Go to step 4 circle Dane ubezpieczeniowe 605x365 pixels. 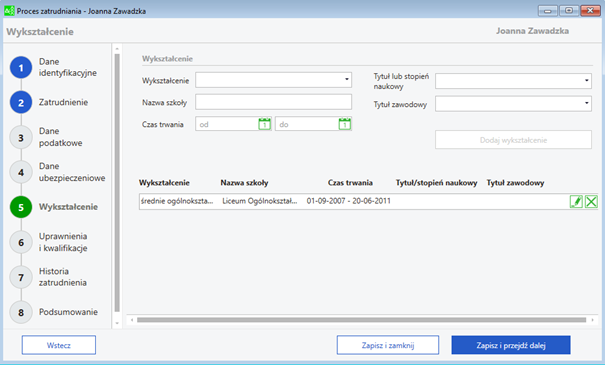click(21, 172)
